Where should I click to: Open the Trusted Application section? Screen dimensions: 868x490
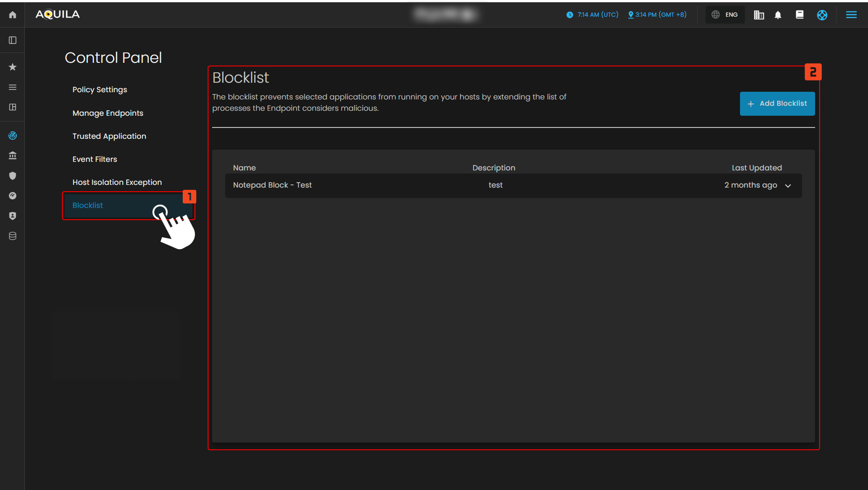point(109,136)
